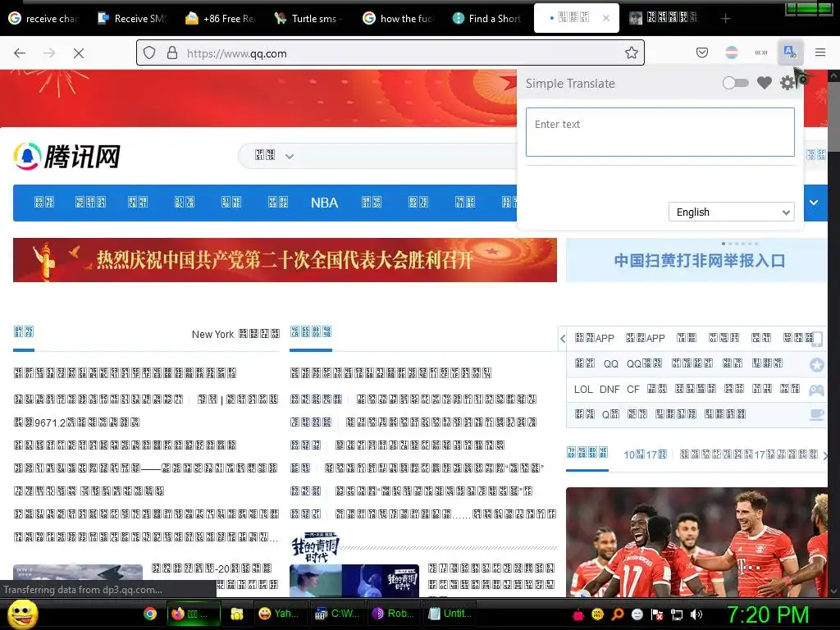
Task: Open the CF link
Action: 633,390
